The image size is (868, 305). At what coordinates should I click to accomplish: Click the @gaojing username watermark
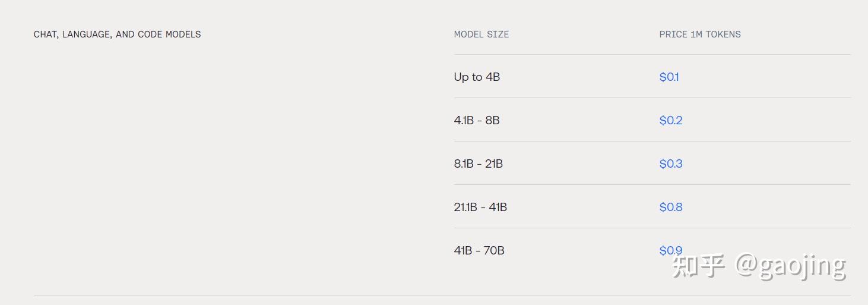[791, 266]
